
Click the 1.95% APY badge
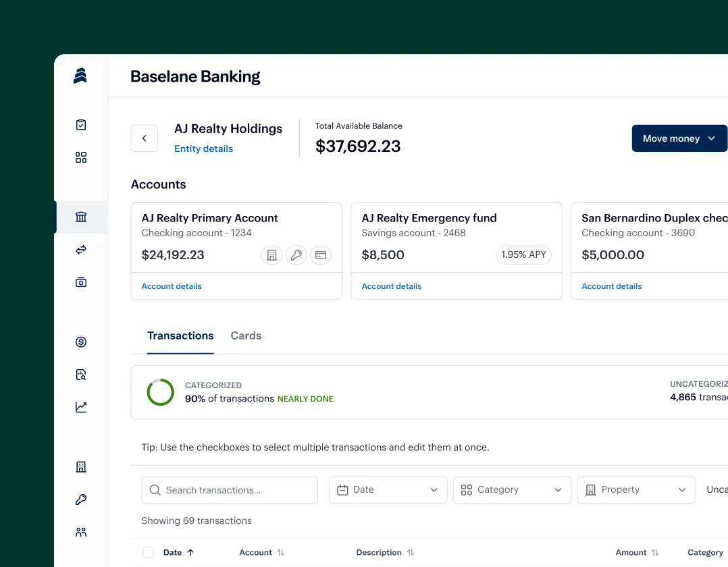coord(524,254)
